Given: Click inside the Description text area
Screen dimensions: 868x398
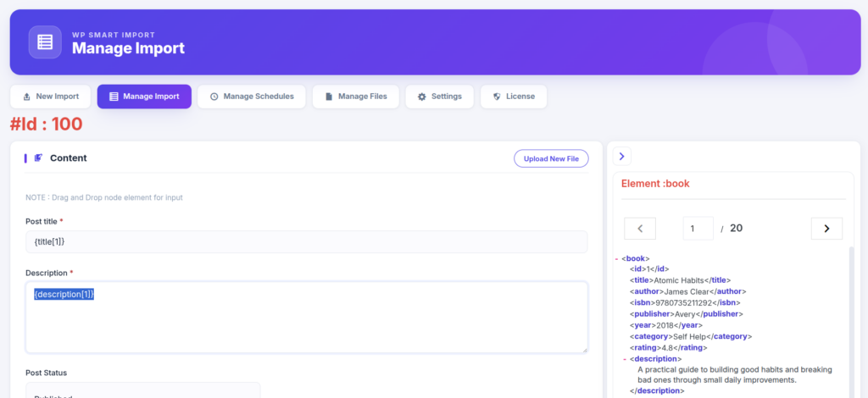Looking at the screenshot, I should point(307,318).
